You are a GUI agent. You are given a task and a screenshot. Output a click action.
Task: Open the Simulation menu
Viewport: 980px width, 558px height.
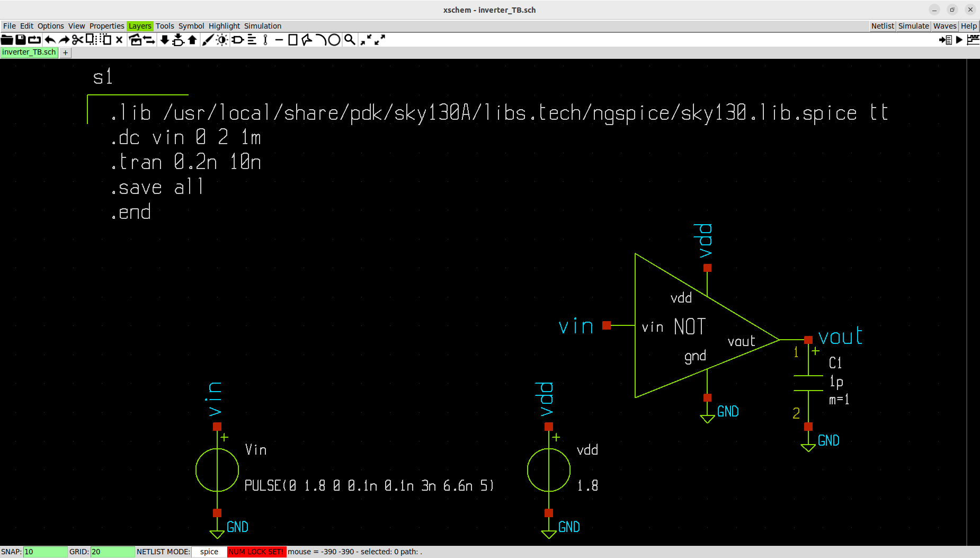263,25
